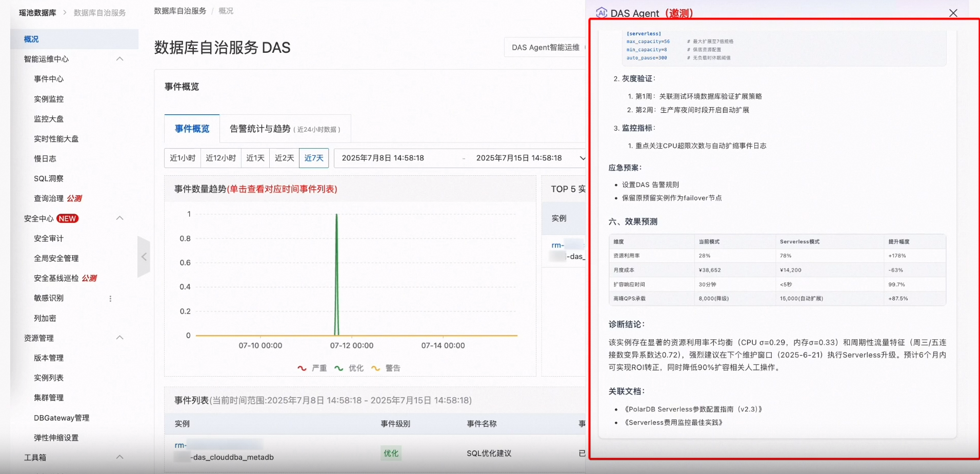
Task: Switch to 告警统计与趋势 tab
Action: pos(285,129)
